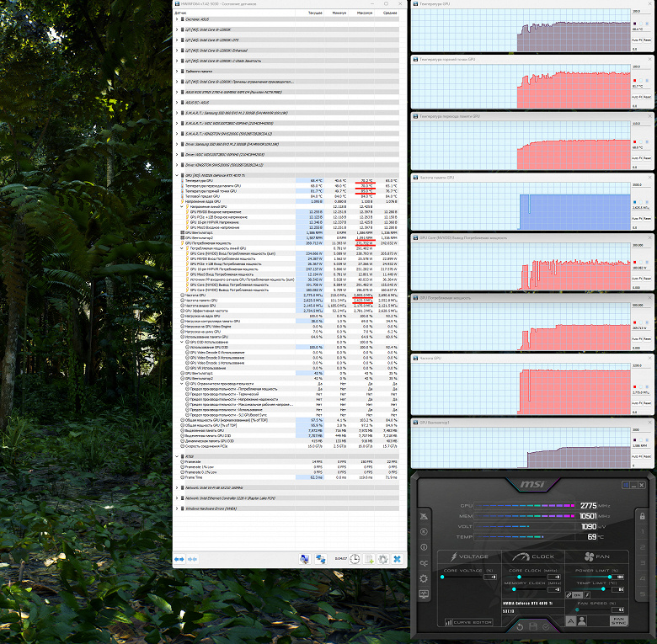
Task: Click Afterburner Windows-startup logo icon
Action: click(626, 485)
